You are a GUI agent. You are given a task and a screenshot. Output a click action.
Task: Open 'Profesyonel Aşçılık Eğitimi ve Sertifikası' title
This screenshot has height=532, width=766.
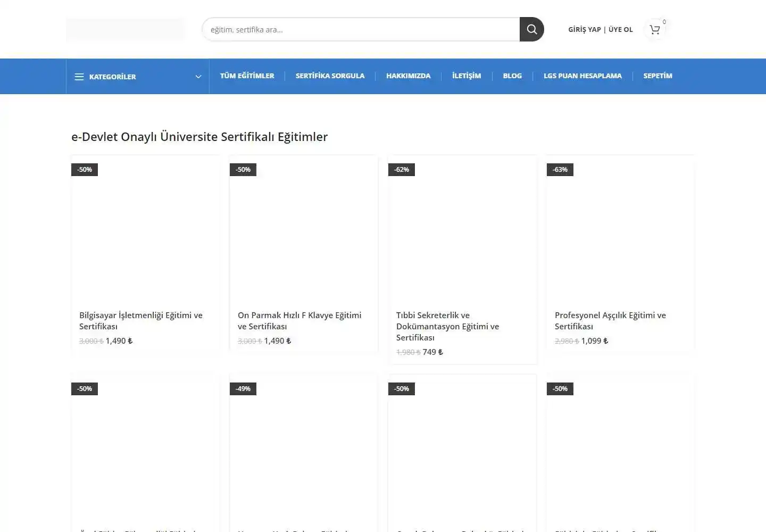tap(610, 321)
